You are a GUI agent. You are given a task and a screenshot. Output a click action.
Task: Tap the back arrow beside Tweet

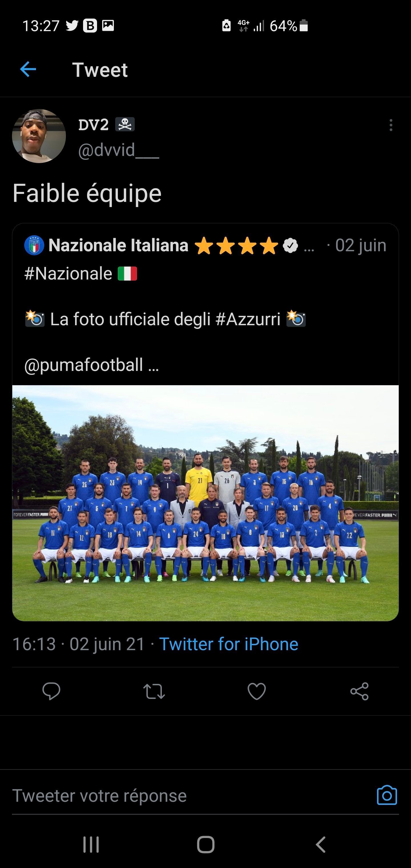28,69
